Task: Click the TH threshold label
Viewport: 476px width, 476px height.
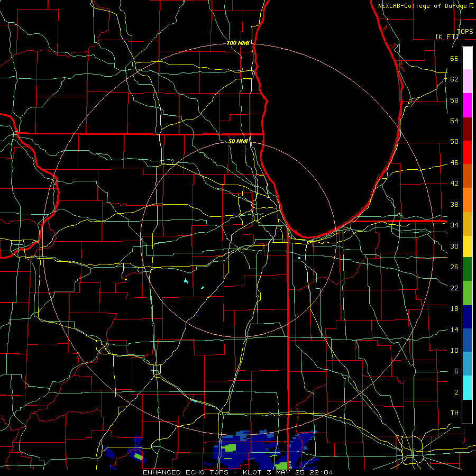Action: (x=454, y=413)
